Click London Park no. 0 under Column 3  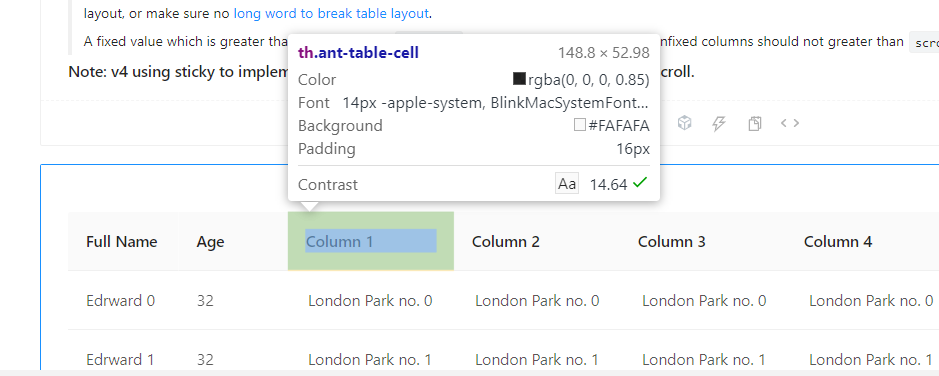click(x=704, y=301)
